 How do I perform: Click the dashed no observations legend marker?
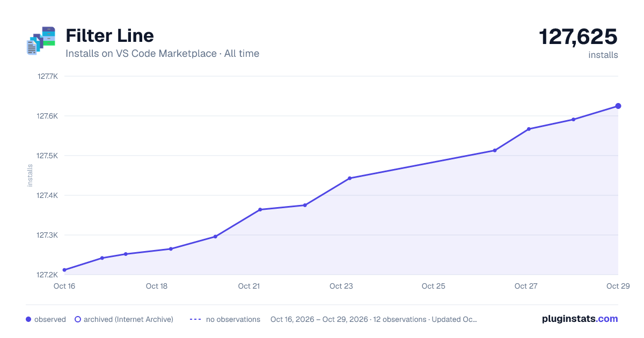(x=195, y=319)
